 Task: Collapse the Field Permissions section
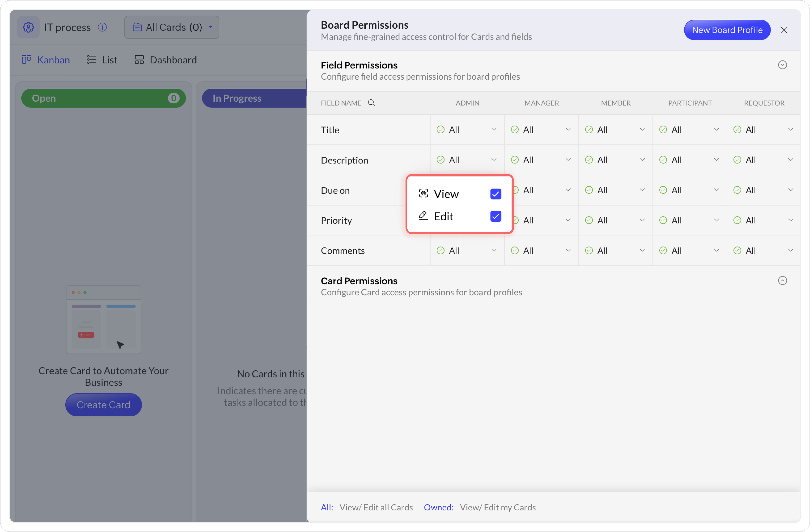(782, 65)
